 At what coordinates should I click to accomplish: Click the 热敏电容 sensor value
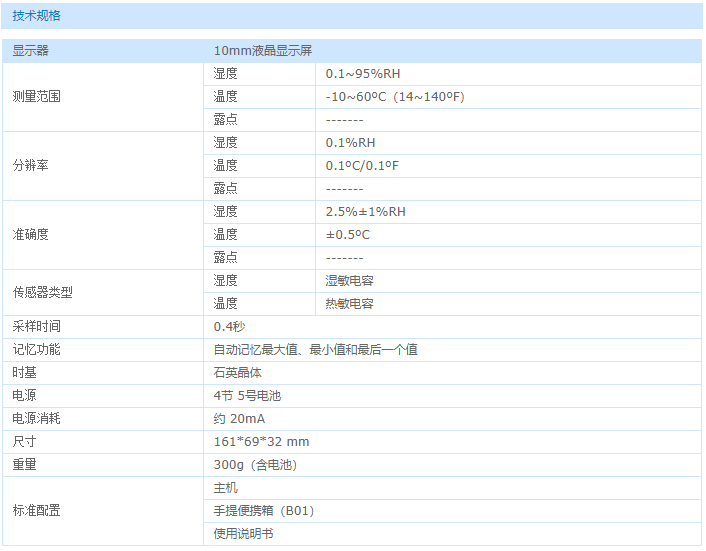(349, 304)
